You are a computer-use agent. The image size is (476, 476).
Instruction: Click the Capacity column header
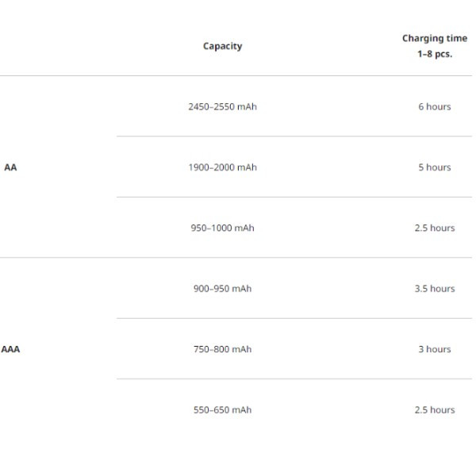pyautogui.click(x=222, y=46)
